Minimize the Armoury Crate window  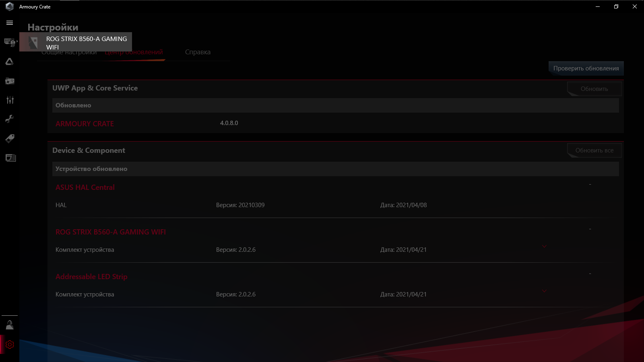598,6
